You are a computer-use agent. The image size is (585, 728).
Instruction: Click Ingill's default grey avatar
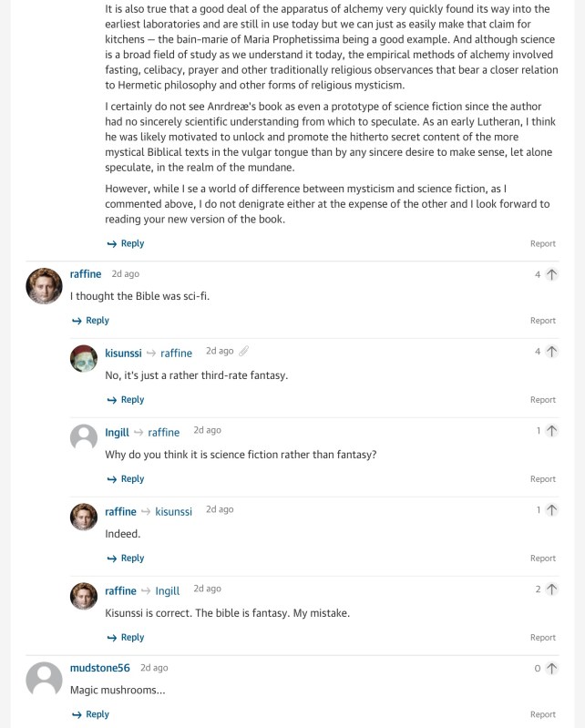coord(84,437)
